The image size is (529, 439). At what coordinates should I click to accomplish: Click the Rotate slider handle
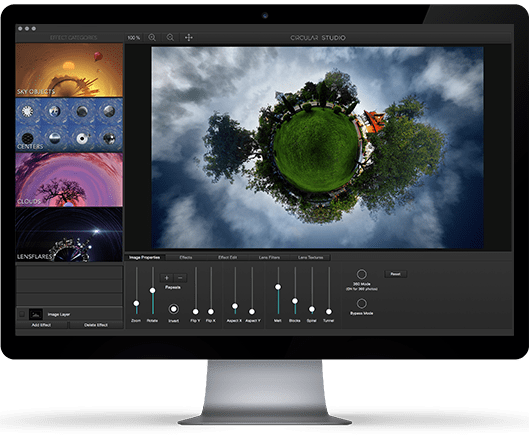point(152,291)
